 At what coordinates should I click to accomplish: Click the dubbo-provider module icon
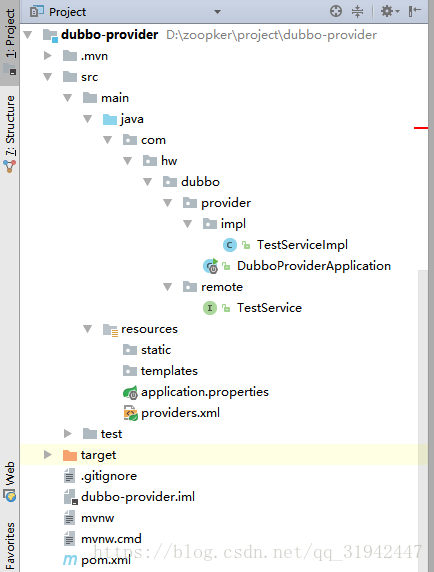tap(50, 36)
